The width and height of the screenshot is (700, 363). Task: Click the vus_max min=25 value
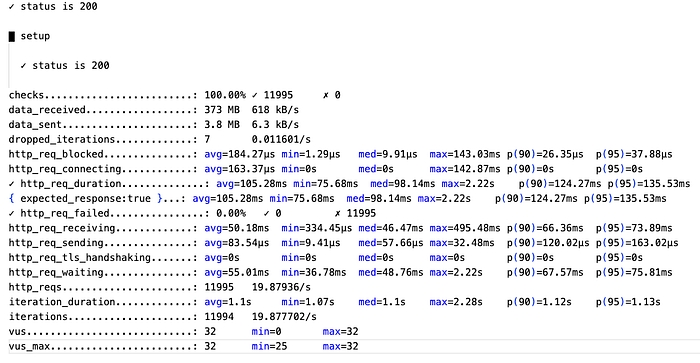pos(269,346)
